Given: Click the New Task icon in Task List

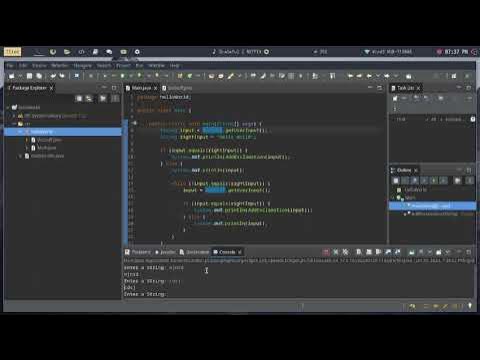Looking at the screenshot, I should tap(395, 98).
